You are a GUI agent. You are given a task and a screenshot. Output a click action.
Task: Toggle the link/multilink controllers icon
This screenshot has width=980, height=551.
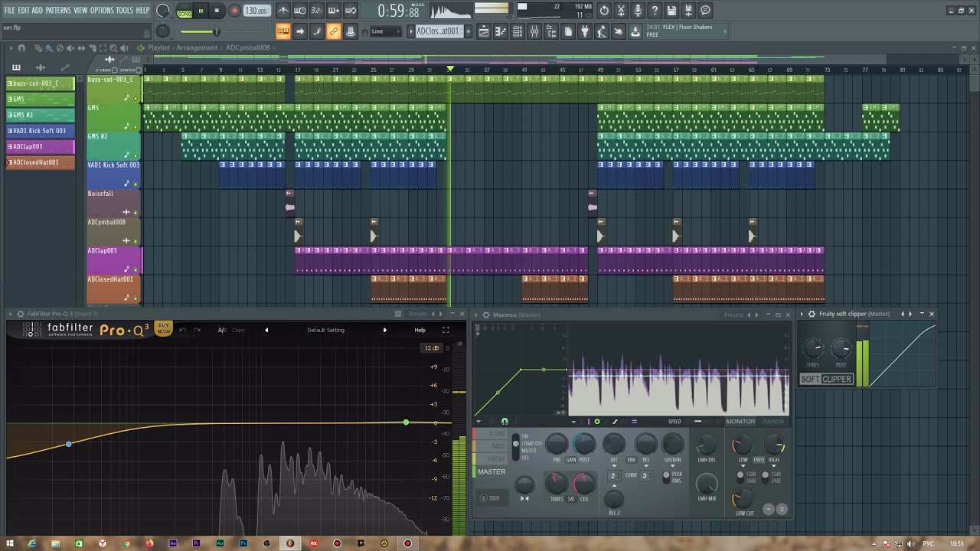click(334, 31)
